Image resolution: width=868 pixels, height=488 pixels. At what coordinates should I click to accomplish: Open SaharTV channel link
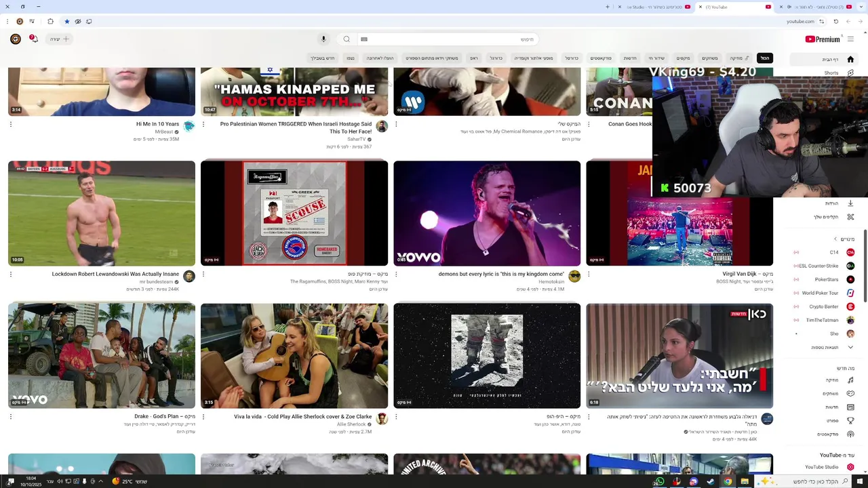pyautogui.click(x=356, y=140)
